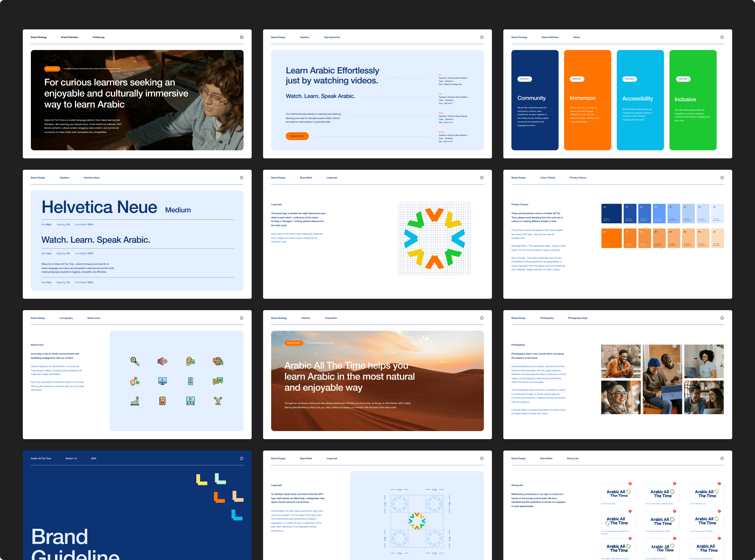755x560 pixels.
Task: Click the orange Subscribe Now button
Action: coord(297,136)
